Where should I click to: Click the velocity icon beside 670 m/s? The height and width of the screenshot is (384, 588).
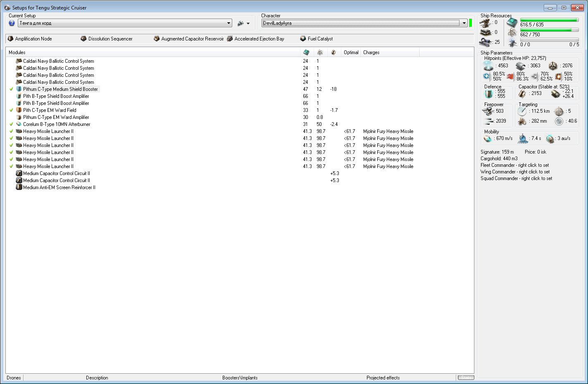click(488, 139)
